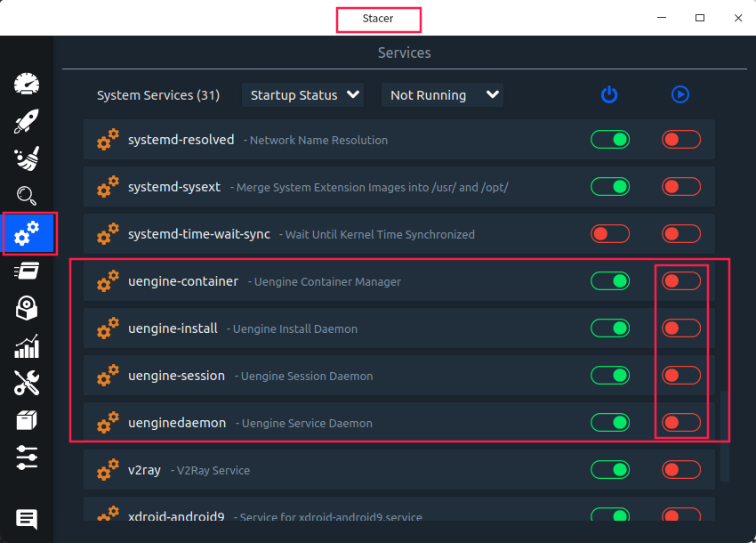Open the Dashboard sidebar page

(x=28, y=84)
